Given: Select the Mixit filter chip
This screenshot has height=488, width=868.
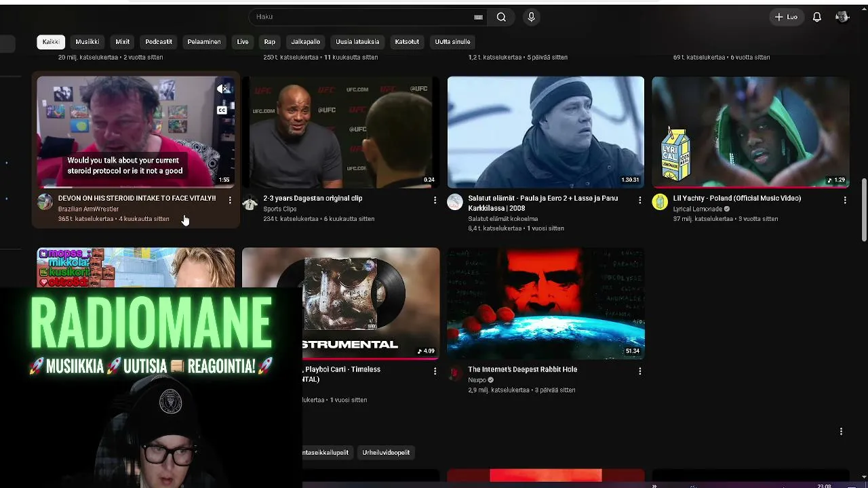Looking at the screenshot, I should [x=123, y=42].
